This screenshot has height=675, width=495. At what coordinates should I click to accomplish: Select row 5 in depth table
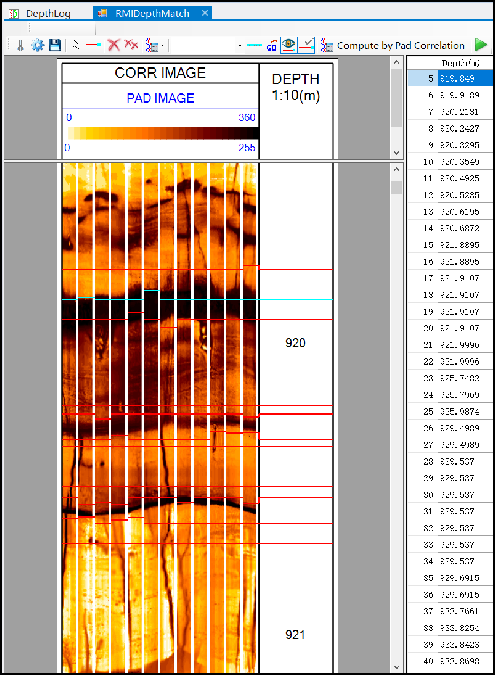[x=450, y=78]
